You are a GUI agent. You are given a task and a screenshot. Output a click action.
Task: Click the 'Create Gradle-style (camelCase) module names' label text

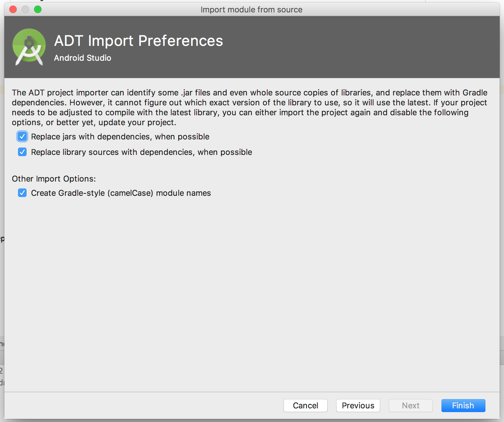click(x=121, y=193)
